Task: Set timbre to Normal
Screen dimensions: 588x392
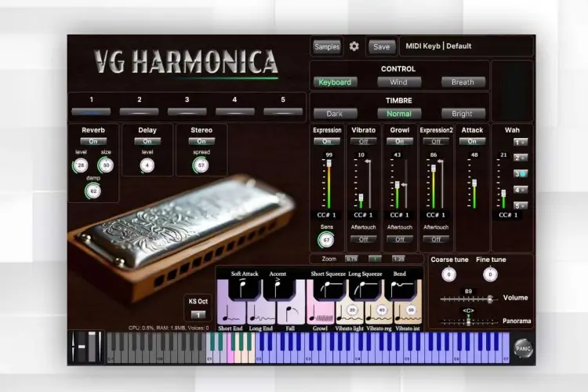Action: (x=399, y=114)
